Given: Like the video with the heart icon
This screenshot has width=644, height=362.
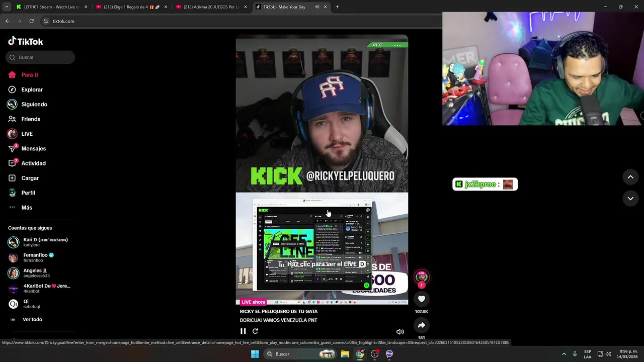Looking at the screenshot, I should tap(422, 299).
